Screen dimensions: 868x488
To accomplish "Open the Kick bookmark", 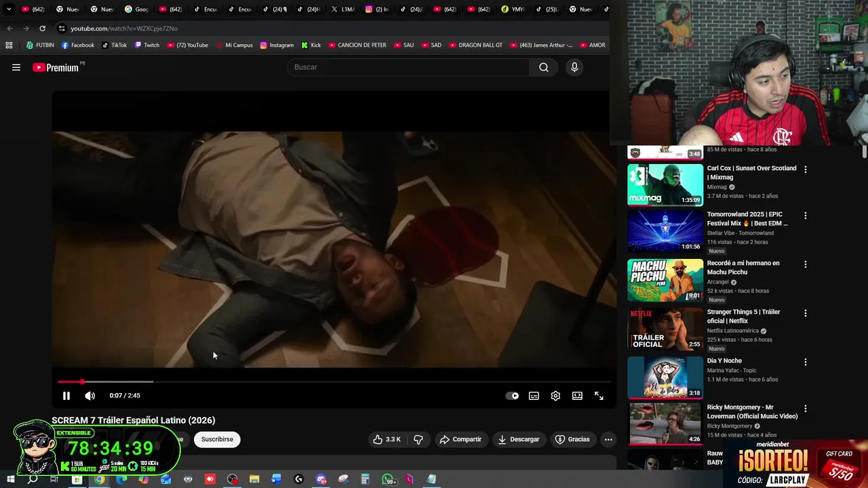I will point(311,45).
